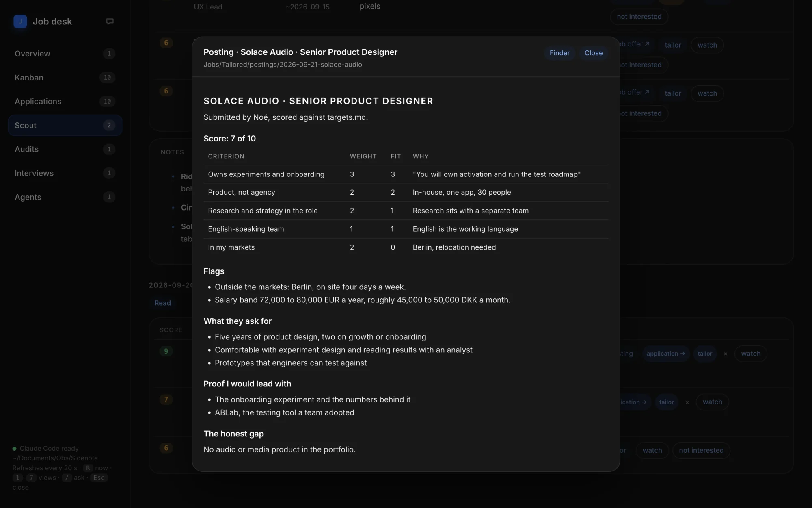Select the Scout sidebar item
The image size is (812, 508).
tap(65, 125)
